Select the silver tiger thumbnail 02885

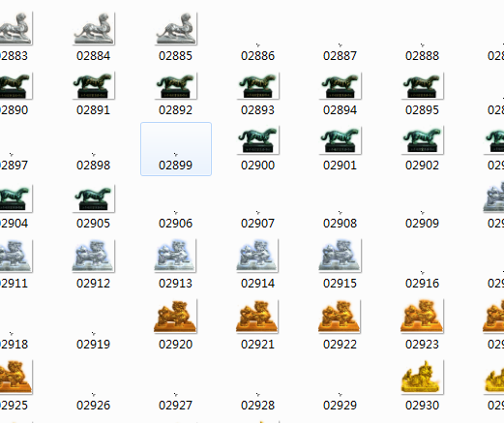pyautogui.click(x=176, y=28)
